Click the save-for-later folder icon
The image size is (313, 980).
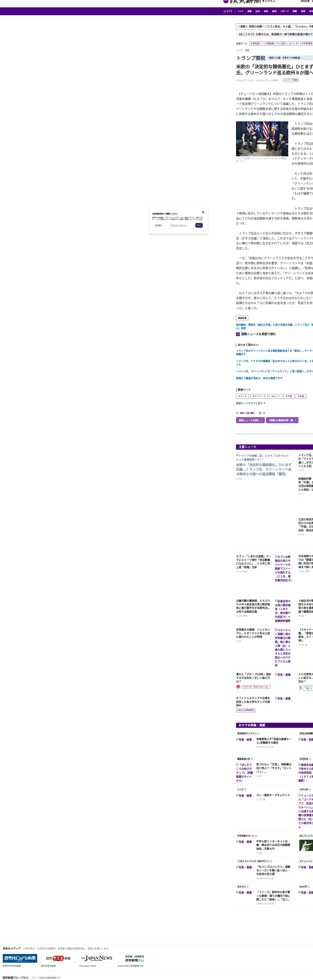pyautogui.click(x=237, y=413)
